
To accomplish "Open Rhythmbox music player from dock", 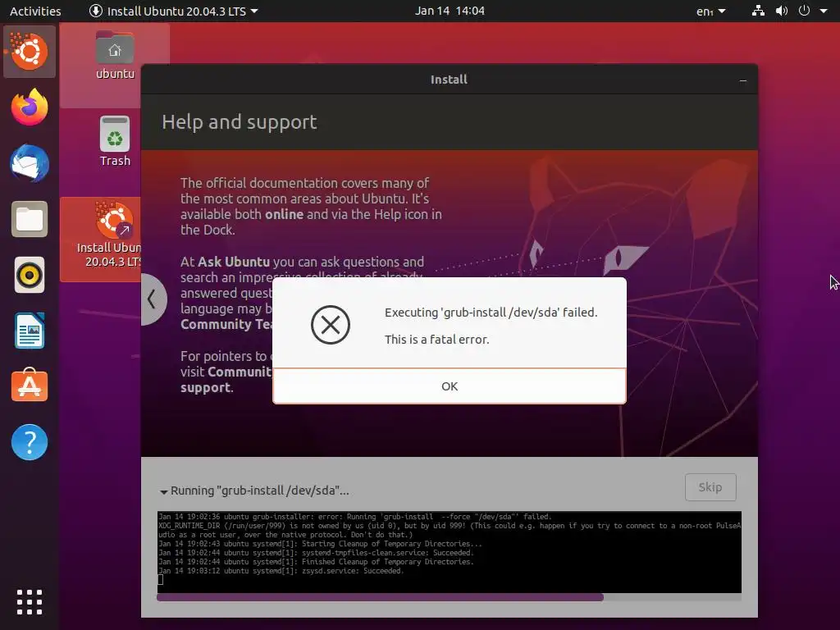I will [30, 276].
